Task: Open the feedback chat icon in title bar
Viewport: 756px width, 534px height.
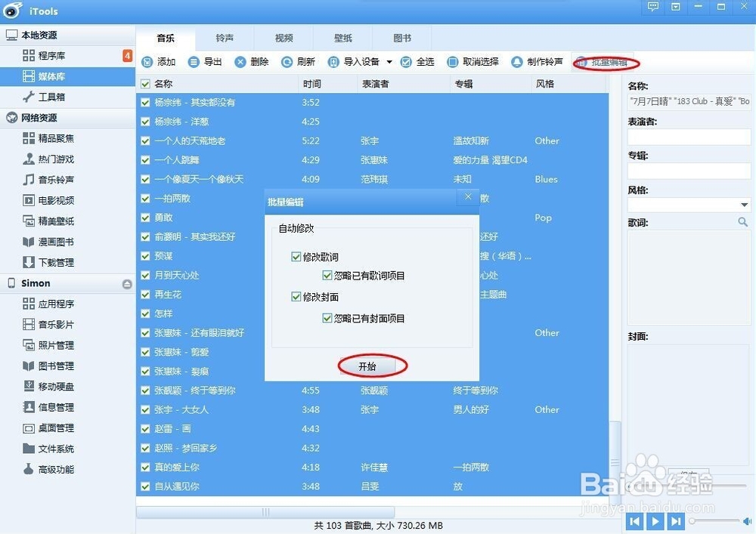Action: click(x=653, y=7)
